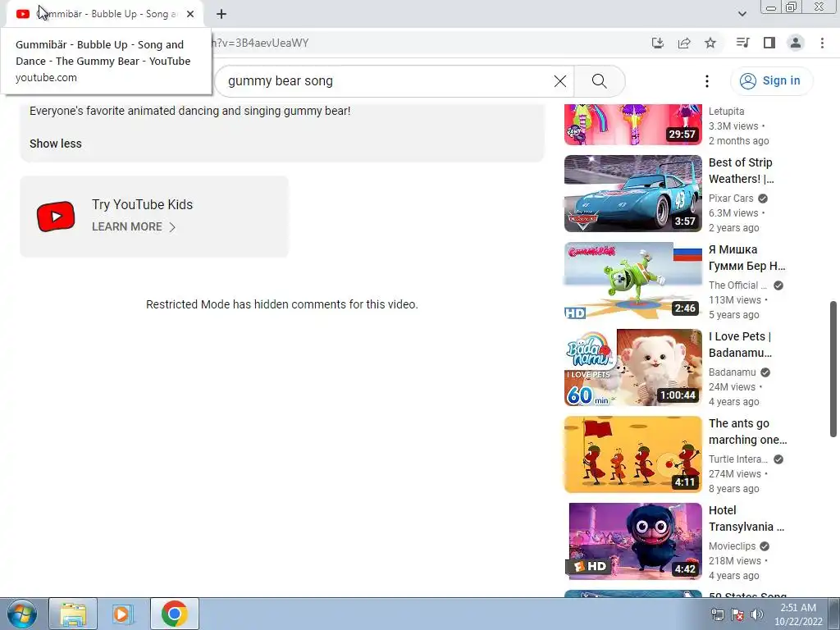Toggle the Chrome side panel icon

[x=769, y=43]
